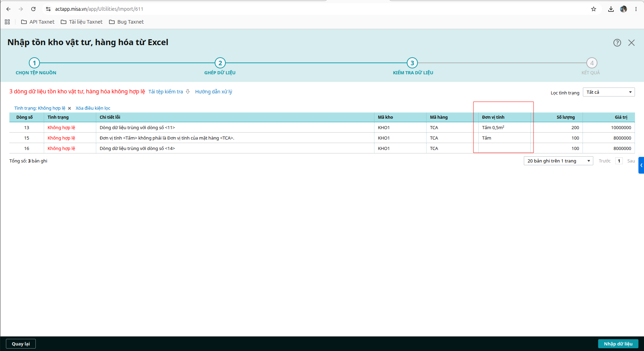Open the Hướng dẫn xử lý link

tap(214, 92)
